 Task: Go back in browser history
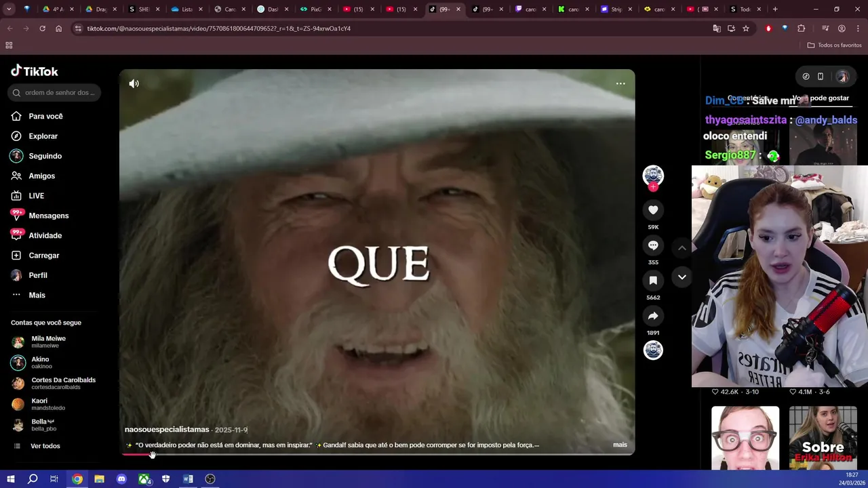[x=9, y=28]
